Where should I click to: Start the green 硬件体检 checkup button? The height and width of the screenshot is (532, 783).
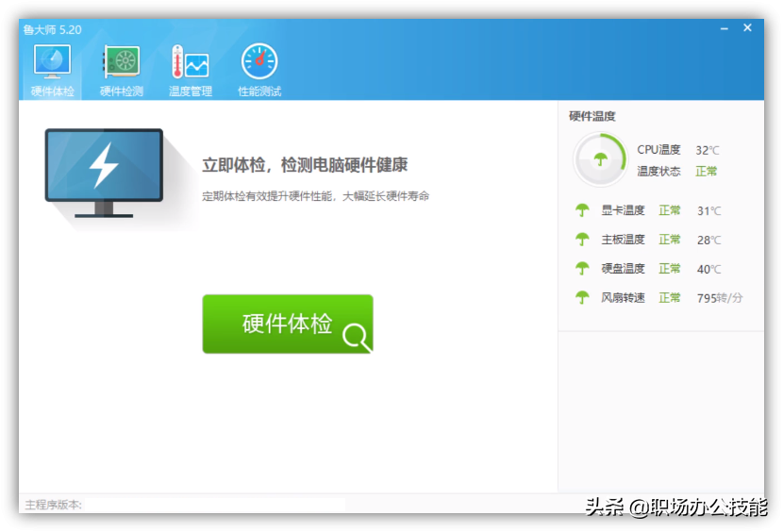point(288,324)
